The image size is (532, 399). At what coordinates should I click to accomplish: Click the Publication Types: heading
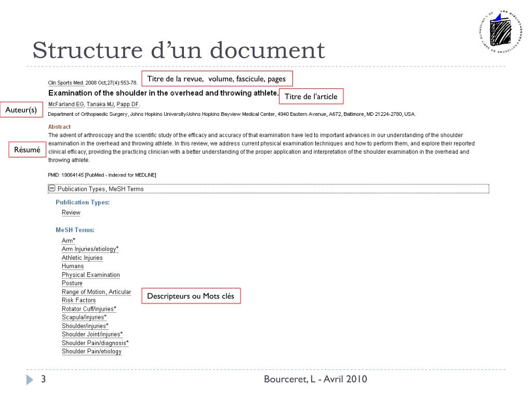click(83, 202)
